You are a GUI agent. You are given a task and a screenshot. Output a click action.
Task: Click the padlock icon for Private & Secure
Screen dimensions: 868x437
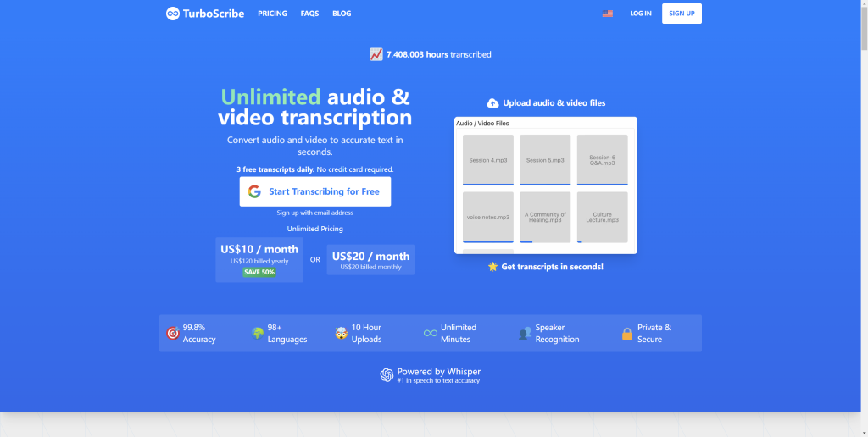(627, 333)
